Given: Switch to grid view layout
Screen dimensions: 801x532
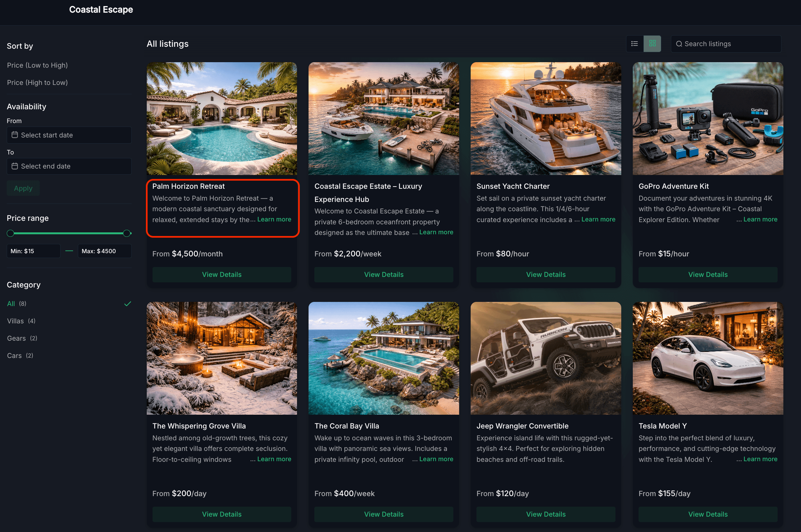Looking at the screenshot, I should 652,44.
